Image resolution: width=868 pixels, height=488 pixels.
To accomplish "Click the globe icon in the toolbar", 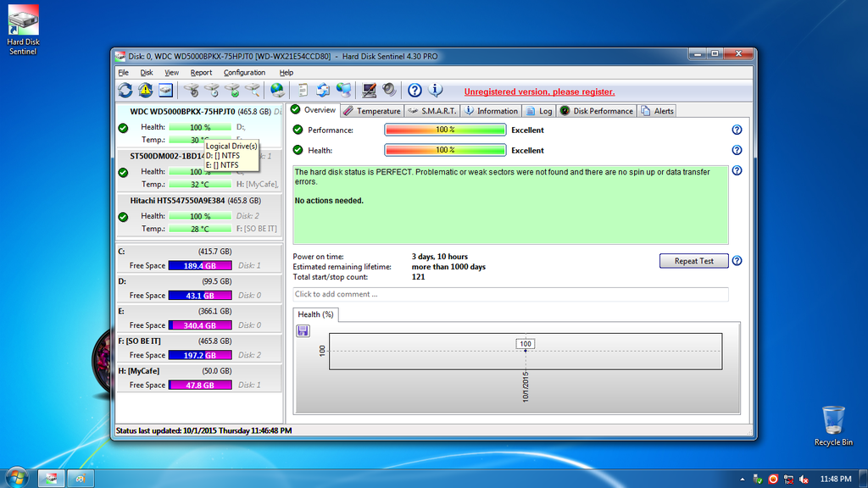I will (277, 90).
